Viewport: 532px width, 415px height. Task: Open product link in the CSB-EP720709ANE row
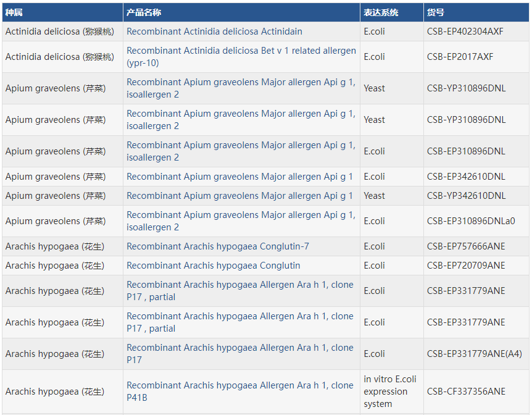(213, 266)
